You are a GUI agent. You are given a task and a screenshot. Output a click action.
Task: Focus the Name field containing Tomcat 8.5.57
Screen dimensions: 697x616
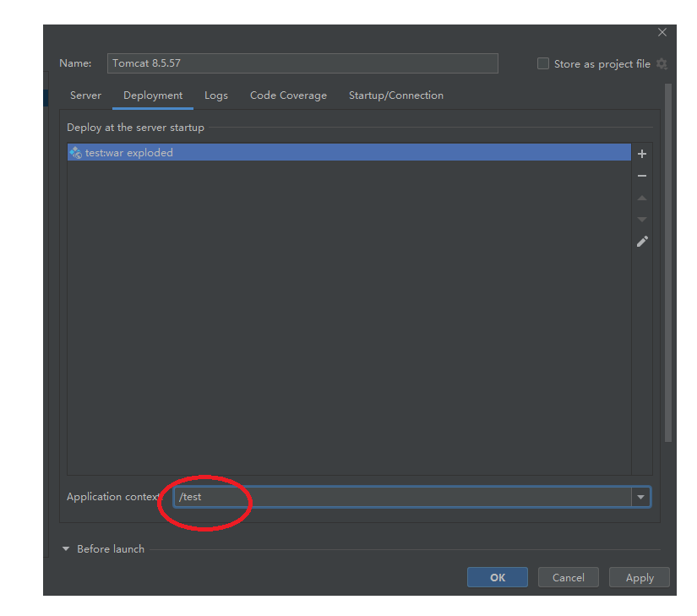302,63
